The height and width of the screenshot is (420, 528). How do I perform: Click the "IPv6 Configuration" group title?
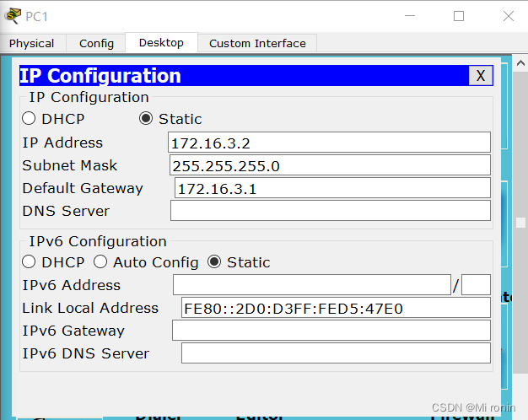click(x=98, y=241)
